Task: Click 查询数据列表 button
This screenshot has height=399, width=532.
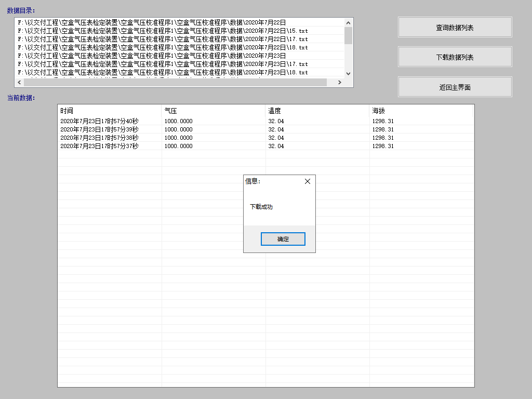Action: pyautogui.click(x=455, y=28)
